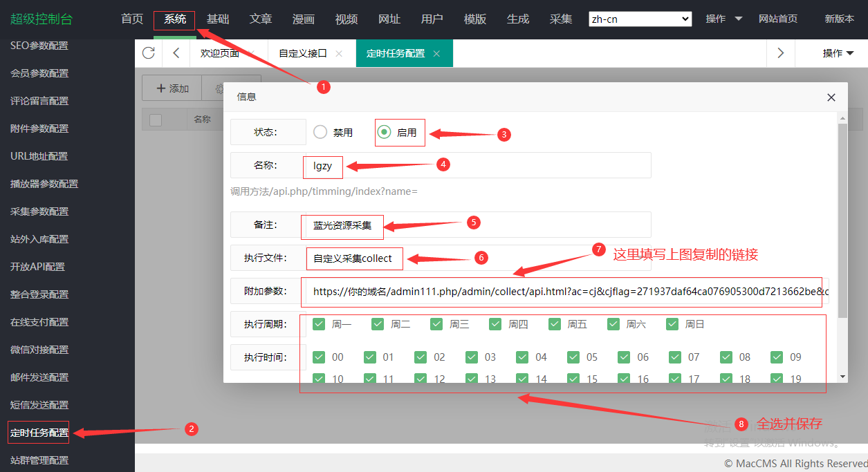The width and height of the screenshot is (868, 472).
Task: Close the 自定义接口 tab
Action: pos(338,54)
